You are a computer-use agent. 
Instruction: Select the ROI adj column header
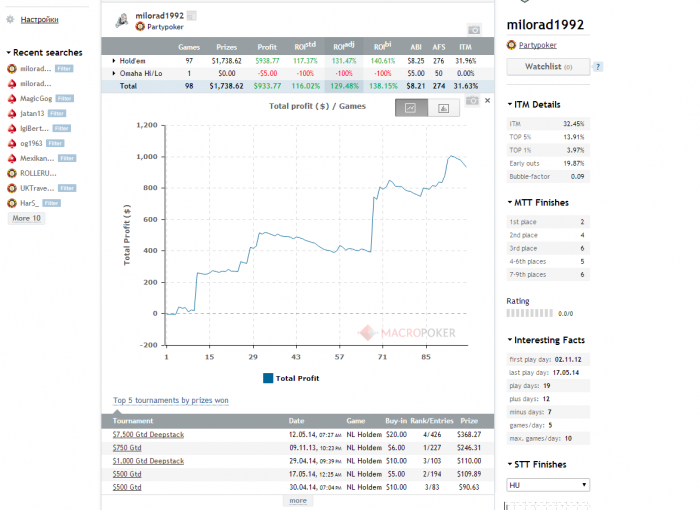point(344,46)
